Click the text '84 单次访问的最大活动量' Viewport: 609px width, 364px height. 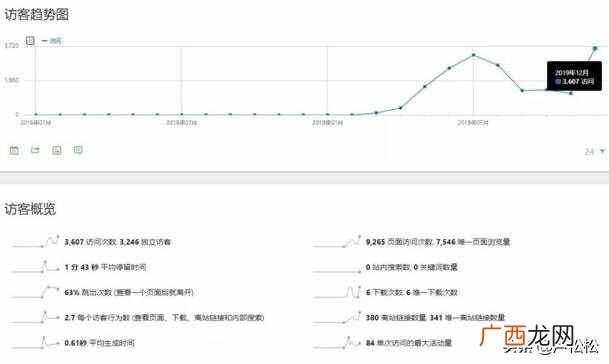[409, 343]
